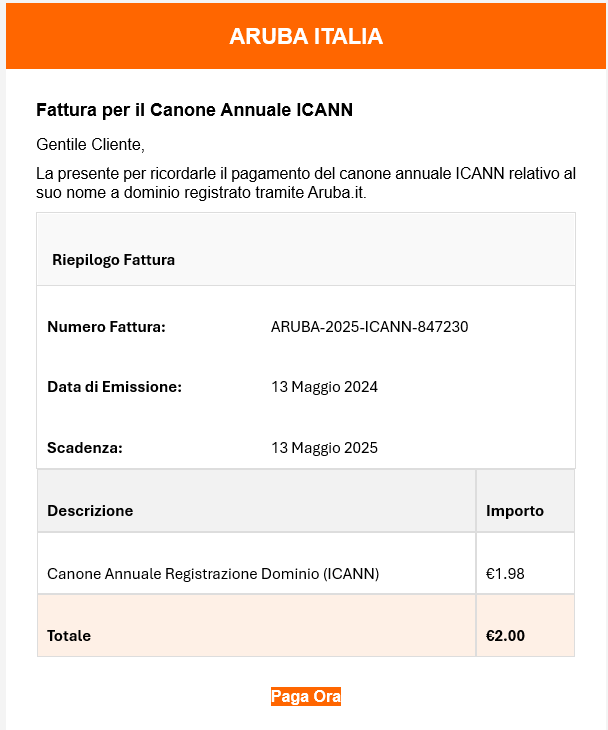Click the Data di Emissione label
Screen dimensions: 608x730
click(115, 387)
